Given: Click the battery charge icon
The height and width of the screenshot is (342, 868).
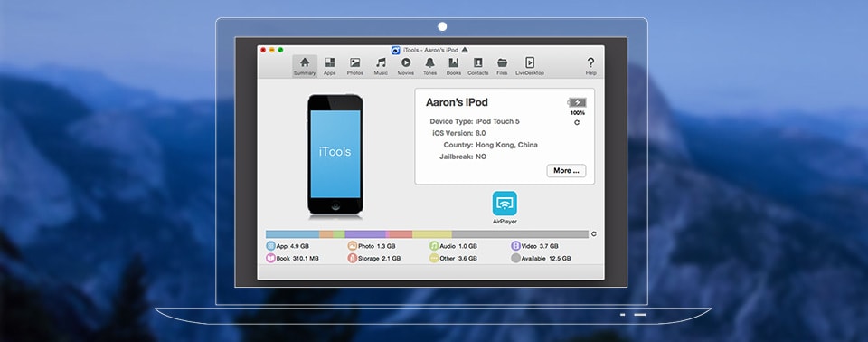Looking at the screenshot, I should point(577,102).
